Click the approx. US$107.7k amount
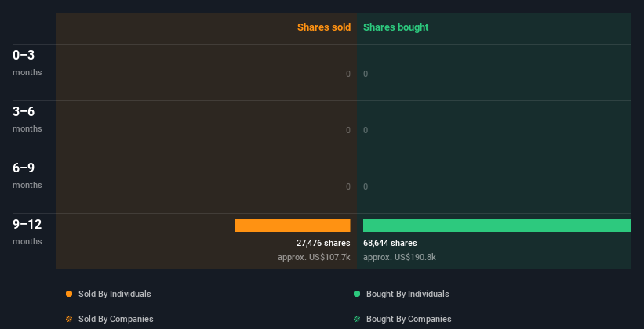 pos(314,257)
